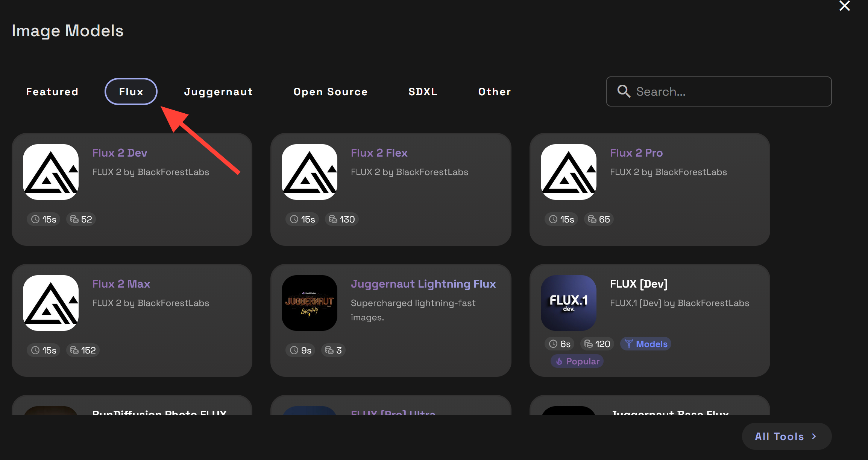Show the SDXL models tab
The width and height of the screenshot is (868, 460).
click(423, 91)
